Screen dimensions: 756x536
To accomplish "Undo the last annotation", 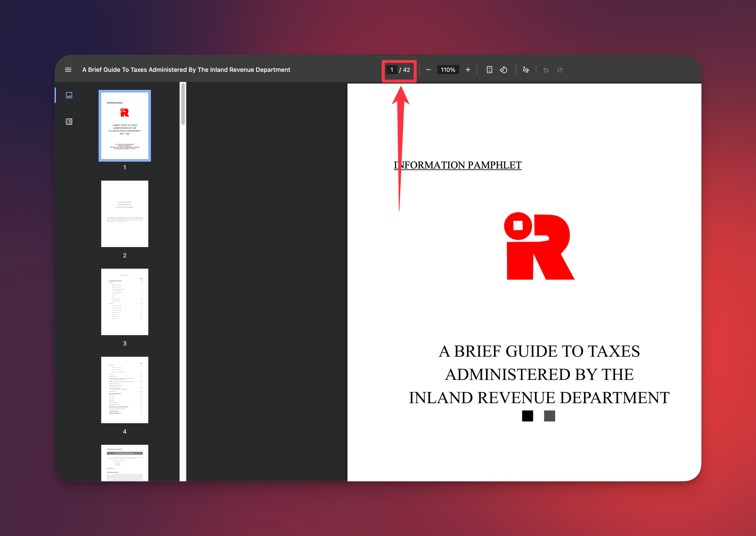I will [546, 70].
